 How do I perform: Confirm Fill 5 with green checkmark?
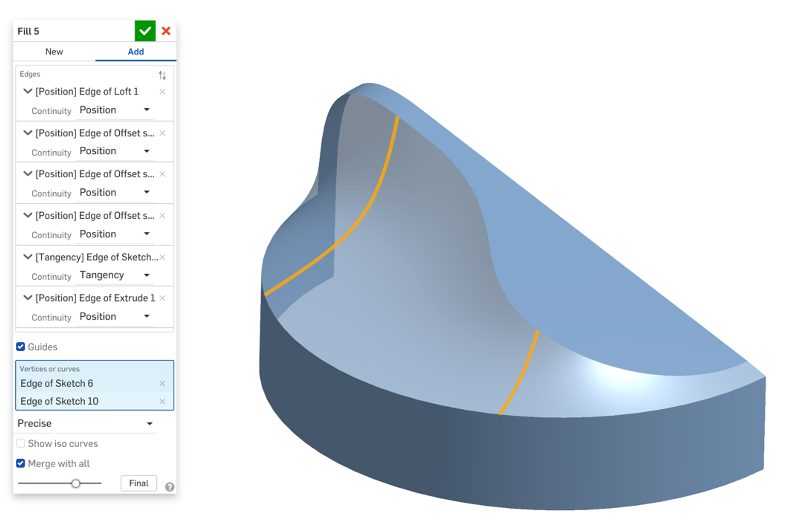(x=145, y=31)
